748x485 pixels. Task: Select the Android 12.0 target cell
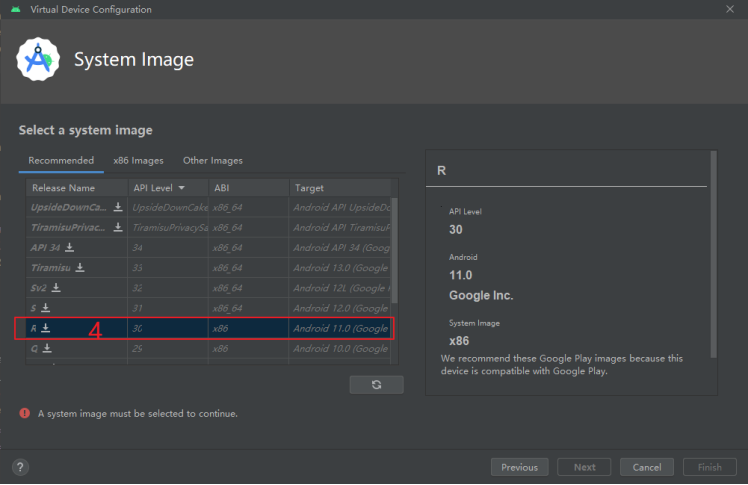340,308
